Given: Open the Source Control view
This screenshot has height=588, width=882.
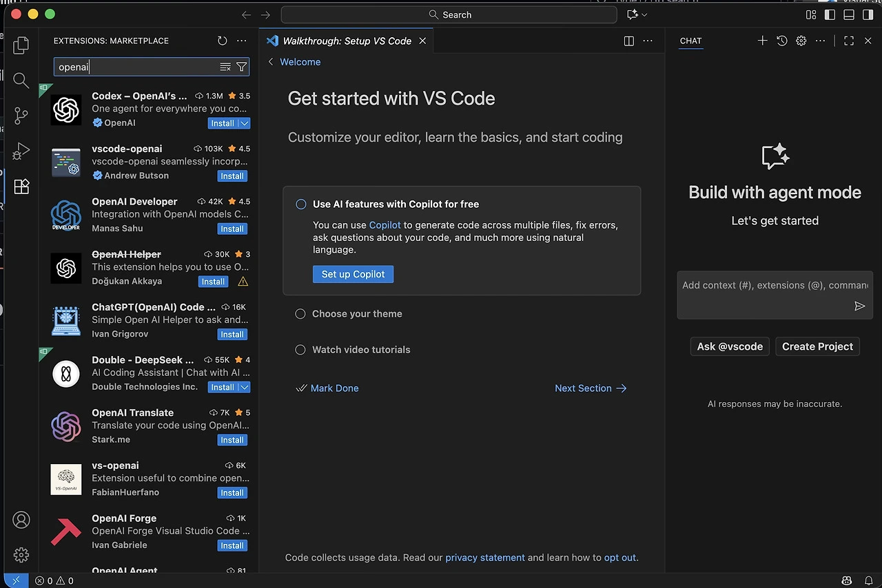Looking at the screenshot, I should [x=21, y=115].
